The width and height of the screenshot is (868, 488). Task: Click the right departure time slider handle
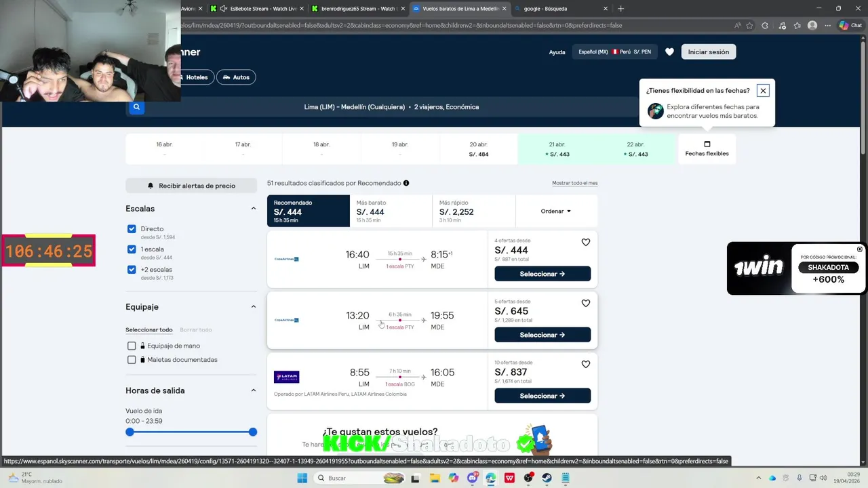(253, 432)
